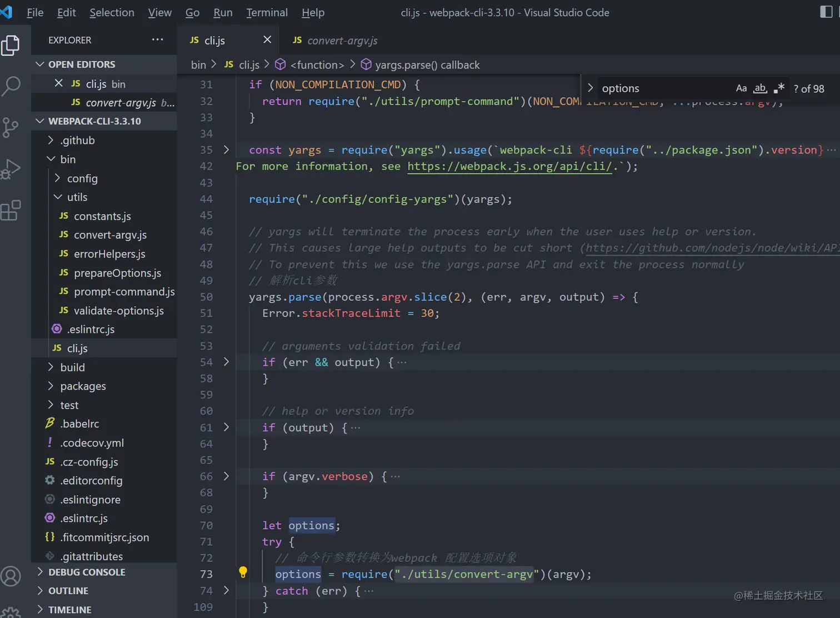Open the Terminal menu
Screen dimensions: 840x618
tap(267, 12)
